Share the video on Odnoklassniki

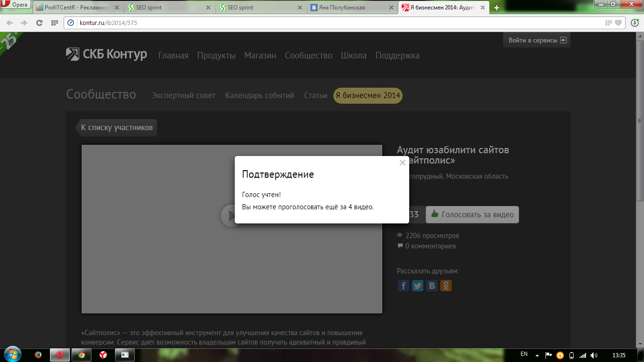446,286
